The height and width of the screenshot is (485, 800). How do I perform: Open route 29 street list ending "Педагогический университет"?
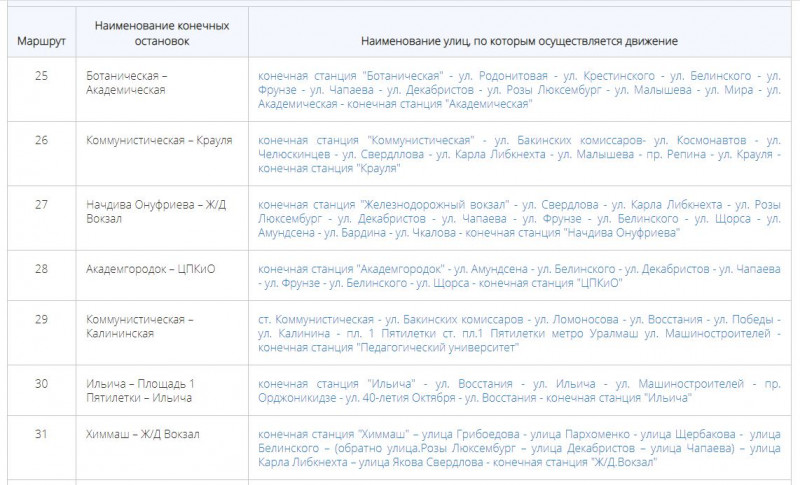tap(518, 333)
